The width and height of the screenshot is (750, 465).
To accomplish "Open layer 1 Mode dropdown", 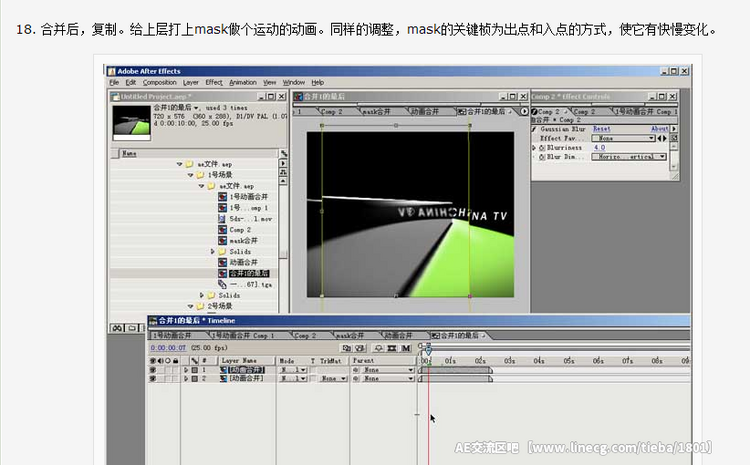I will pos(293,370).
